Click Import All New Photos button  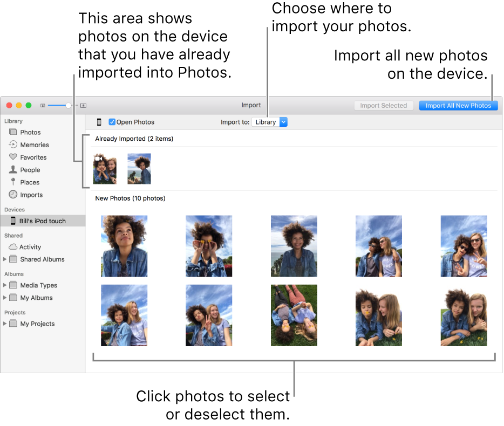[x=458, y=106]
